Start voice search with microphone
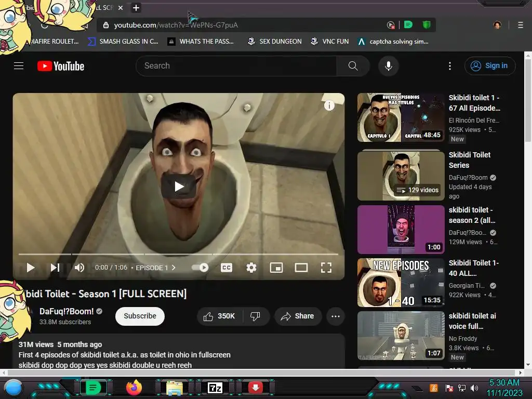532x399 pixels. (x=389, y=66)
